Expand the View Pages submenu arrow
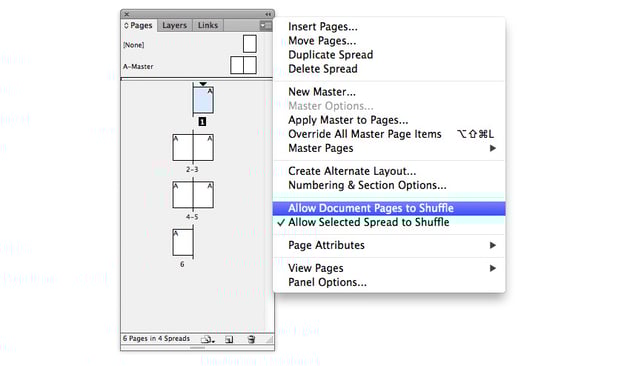Image resolution: width=630 pixels, height=366 pixels. 493,268
